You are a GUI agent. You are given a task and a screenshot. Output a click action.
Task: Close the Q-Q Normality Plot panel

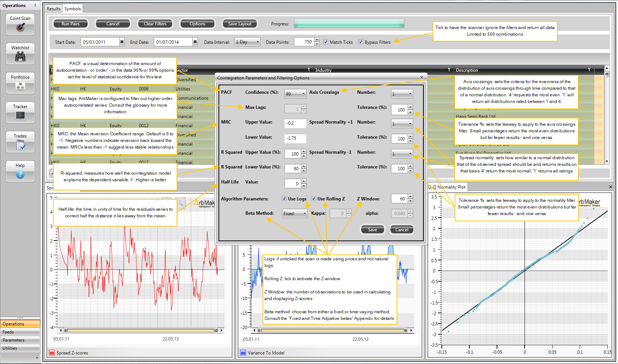tap(610, 187)
